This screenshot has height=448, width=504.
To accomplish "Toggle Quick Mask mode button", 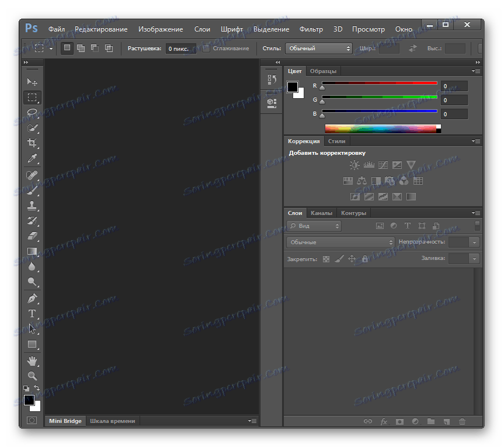I will coord(32,420).
